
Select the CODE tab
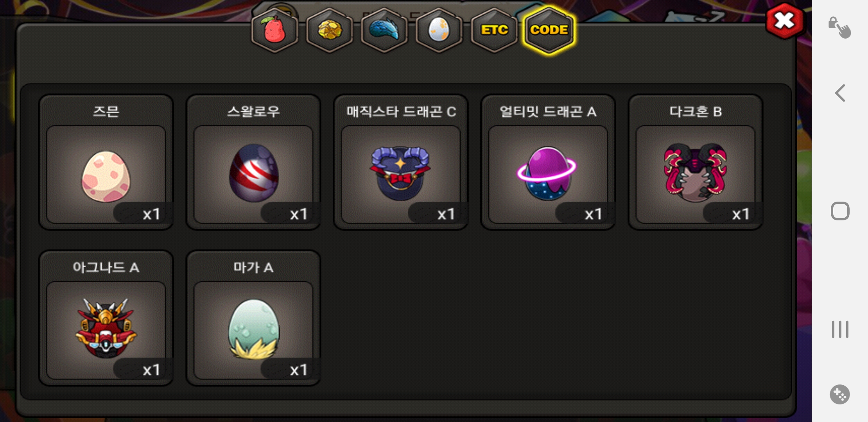(549, 30)
